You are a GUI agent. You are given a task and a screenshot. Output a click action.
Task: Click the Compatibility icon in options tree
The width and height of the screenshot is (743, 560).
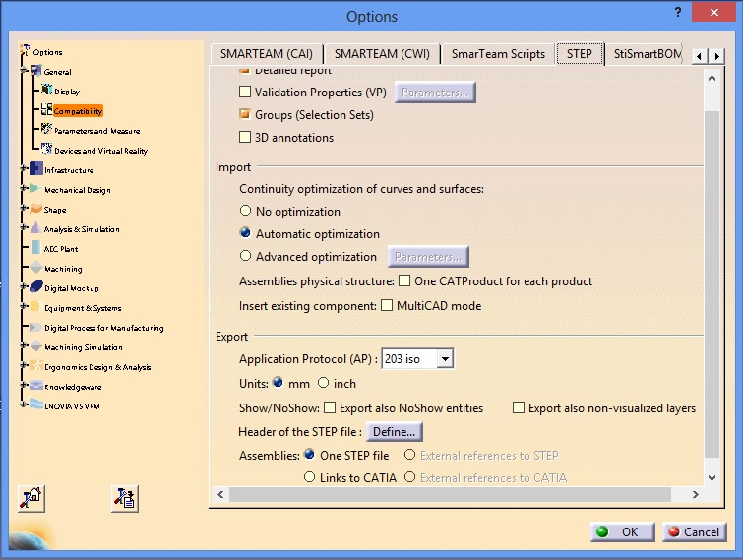click(x=46, y=109)
